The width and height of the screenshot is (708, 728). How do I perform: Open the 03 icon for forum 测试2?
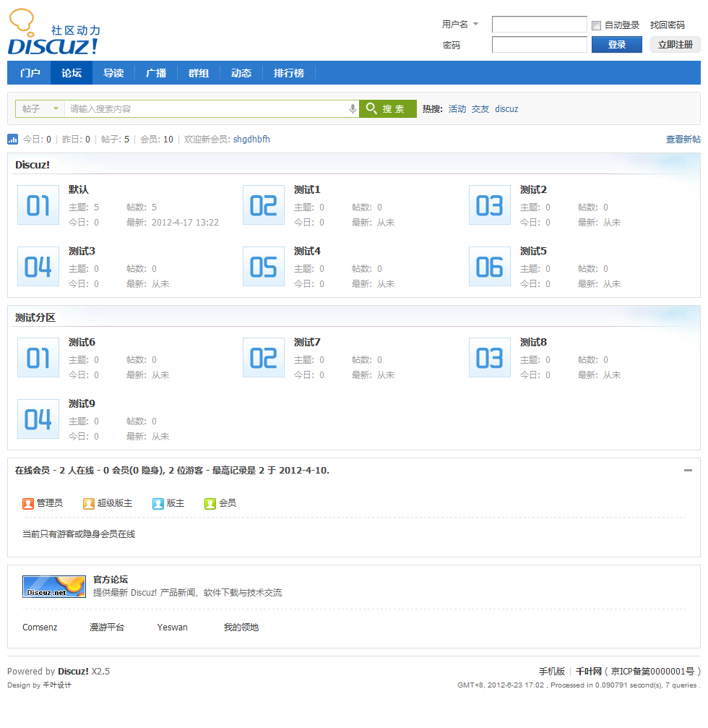[x=490, y=205]
